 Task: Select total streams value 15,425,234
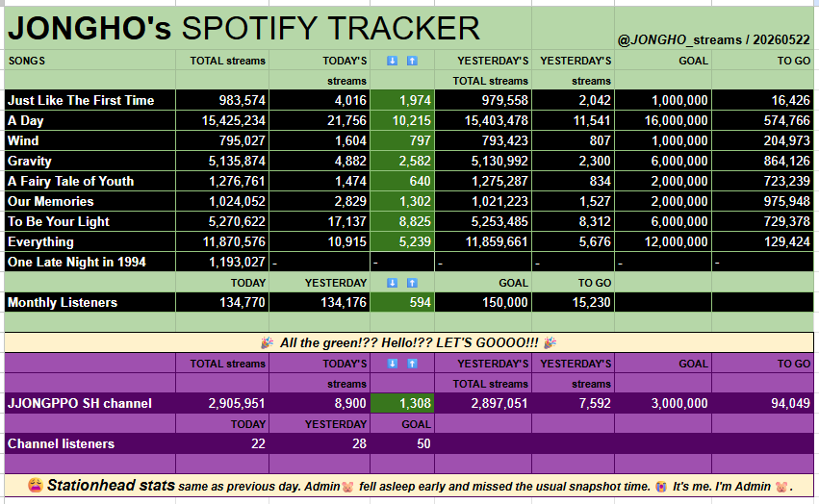click(x=222, y=120)
